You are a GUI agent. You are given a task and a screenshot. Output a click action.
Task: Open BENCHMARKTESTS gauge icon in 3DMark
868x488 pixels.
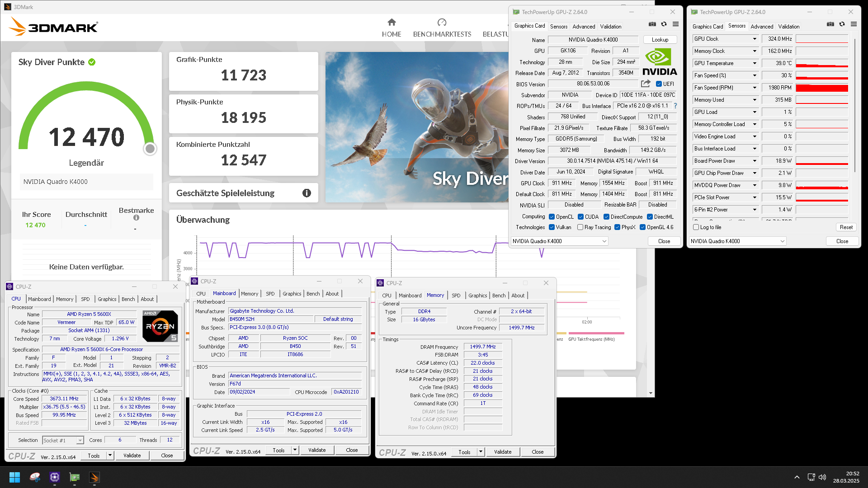442,22
